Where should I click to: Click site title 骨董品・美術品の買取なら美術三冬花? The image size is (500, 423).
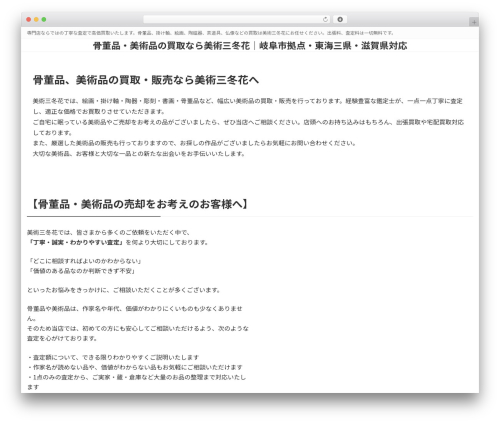coord(250,46)
